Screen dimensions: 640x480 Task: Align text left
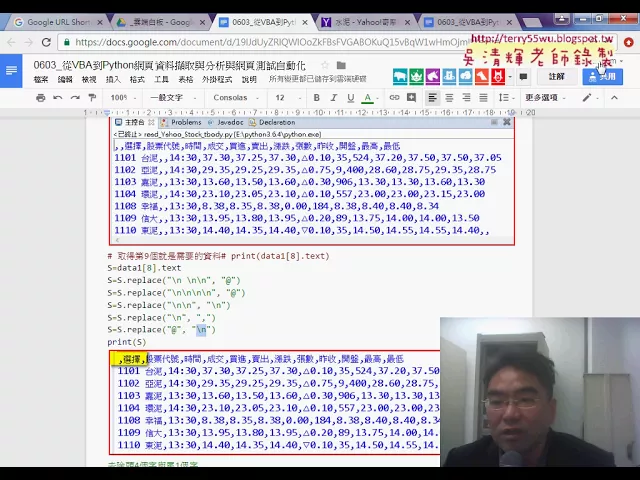[432, 98]
